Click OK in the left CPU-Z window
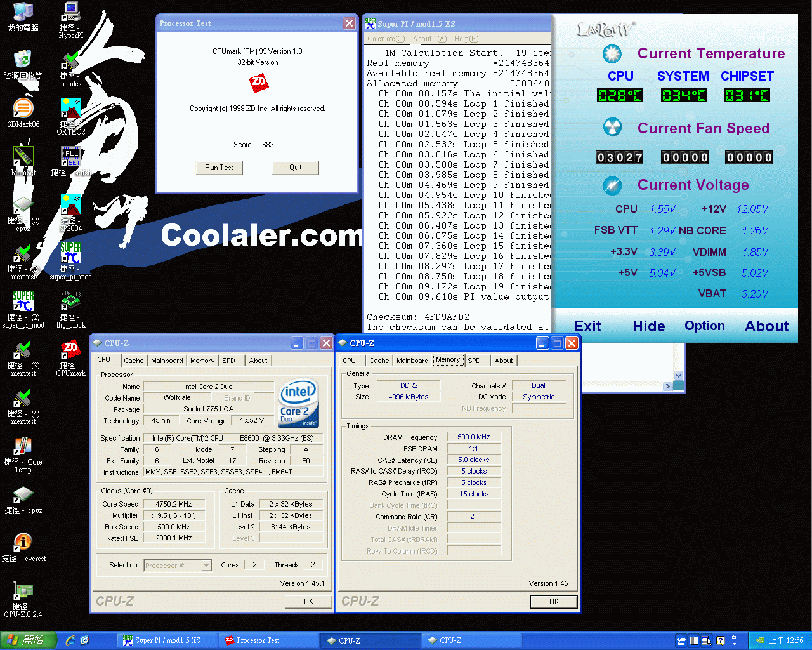Viewport: 812px width, 650px height. tap(308, 601)
